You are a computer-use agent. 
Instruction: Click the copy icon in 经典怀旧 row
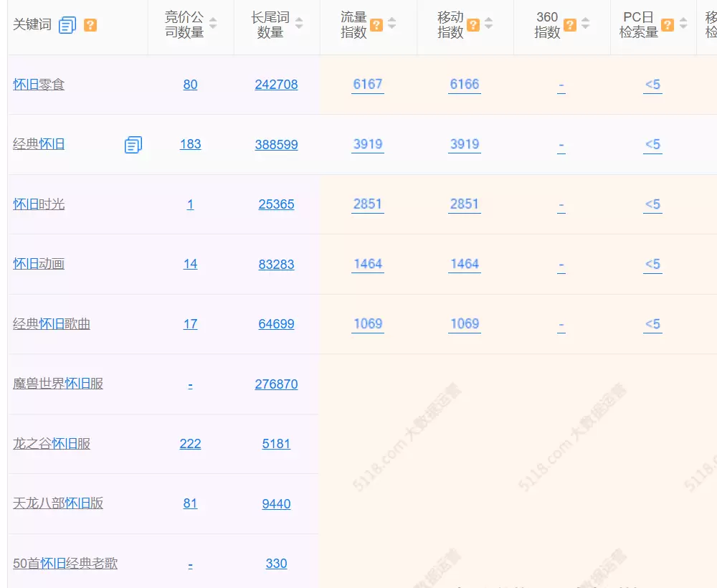[133, 145]
